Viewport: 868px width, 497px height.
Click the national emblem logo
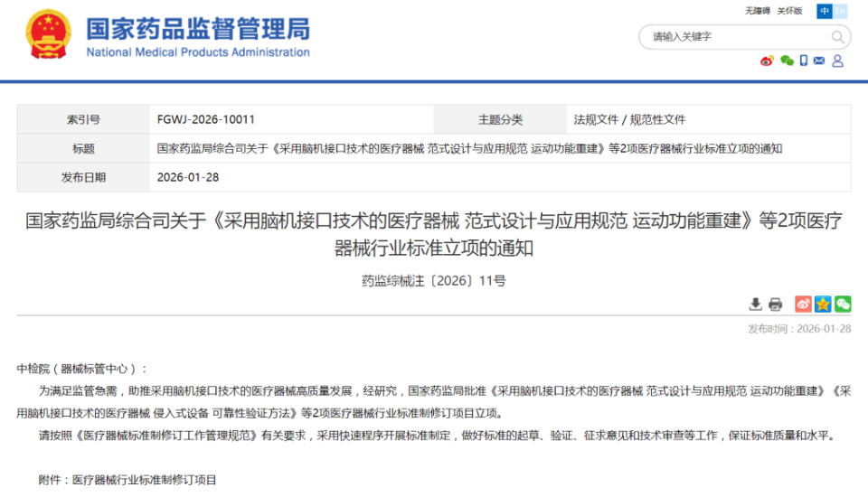pyautogui.click(x=48, y=34)
